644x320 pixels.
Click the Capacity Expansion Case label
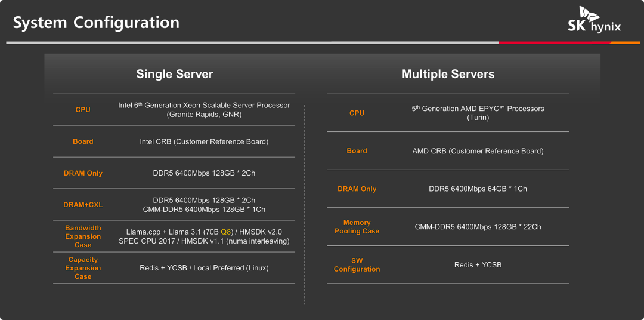point(83,268)
